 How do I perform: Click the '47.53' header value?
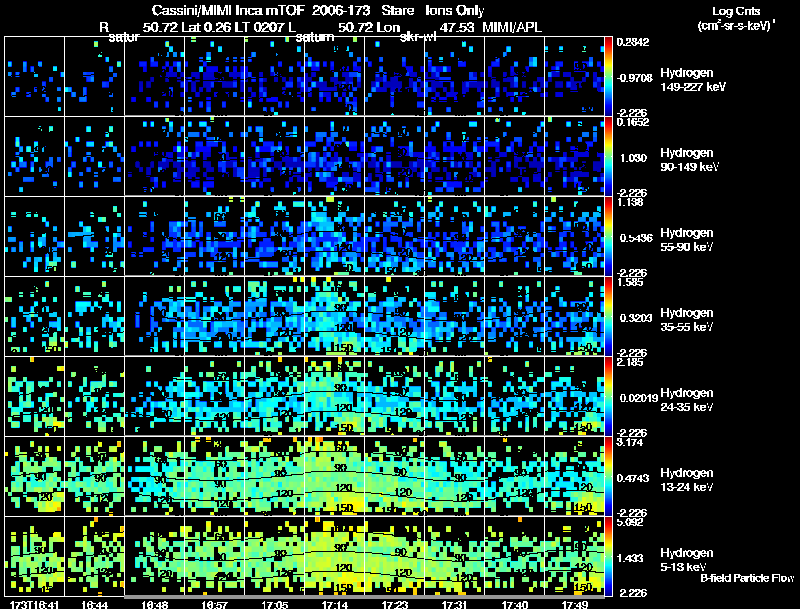457,27
